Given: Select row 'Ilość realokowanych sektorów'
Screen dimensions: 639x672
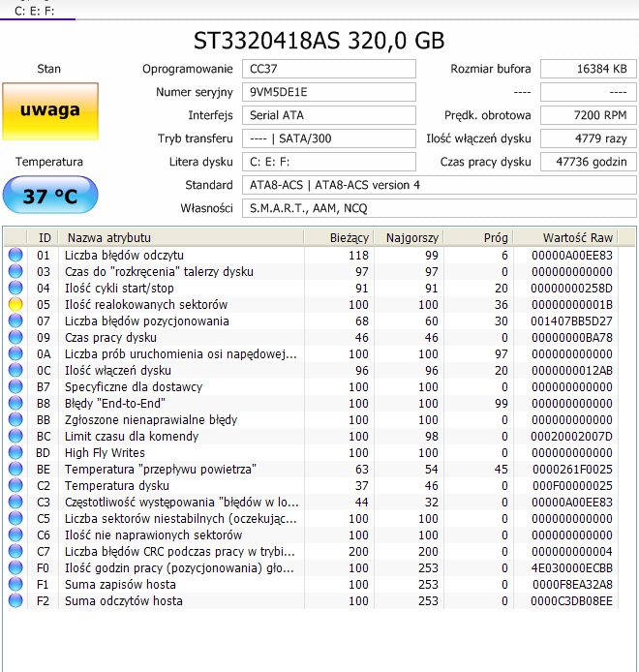Looking at the screenshot, I should coord(311,304).
